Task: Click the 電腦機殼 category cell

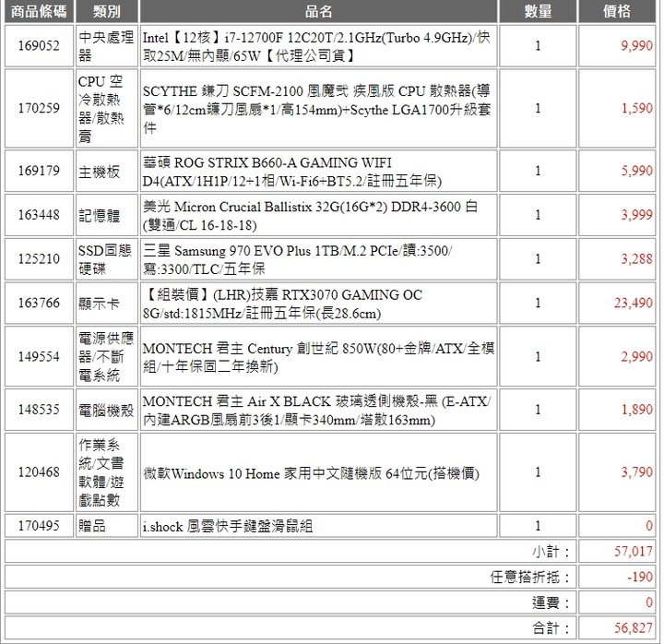Action: pos(107,410)
